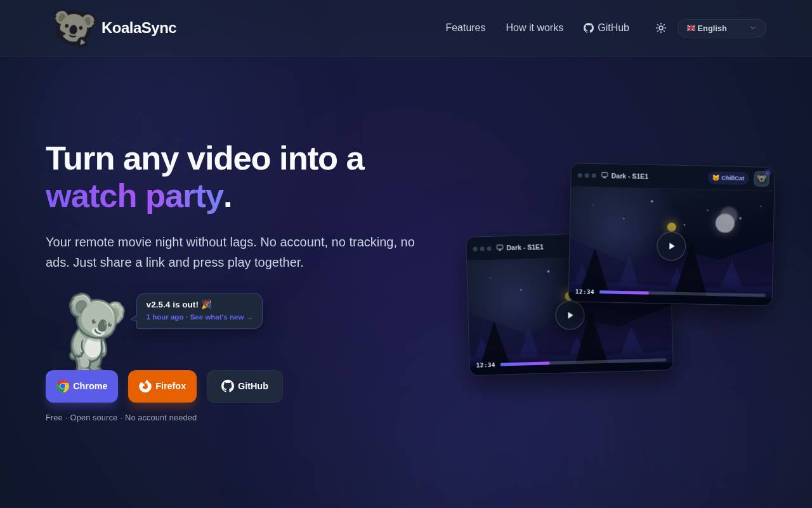Click the GitHub octocat icon in the hero button
The height and width of the screenshot is (508, 812).
point(228,386)
